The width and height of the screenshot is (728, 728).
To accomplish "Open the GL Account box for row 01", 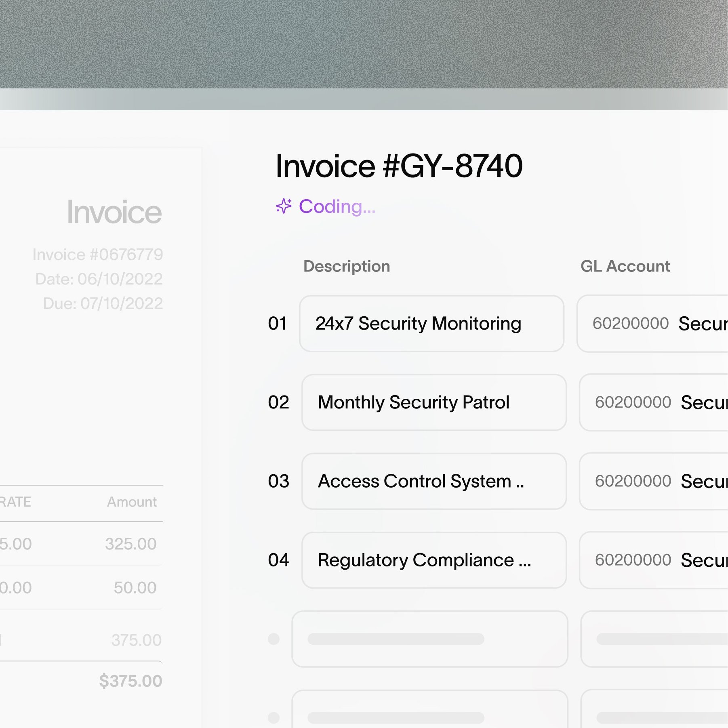I will point(652,324).
